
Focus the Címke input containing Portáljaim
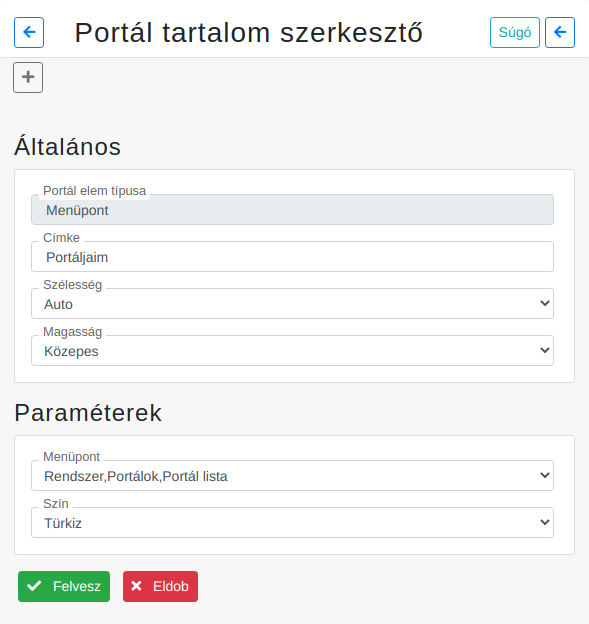[x=293, y=257]
